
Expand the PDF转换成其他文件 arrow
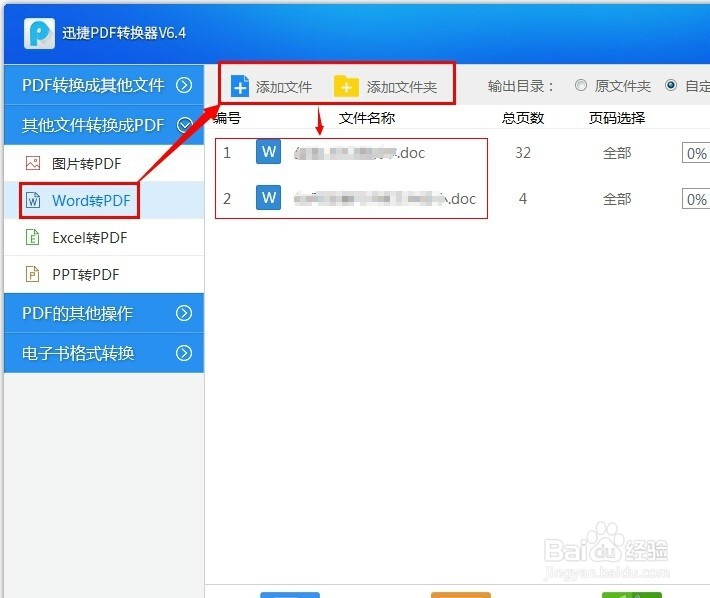pyautogui.click(x=184, y=85)
